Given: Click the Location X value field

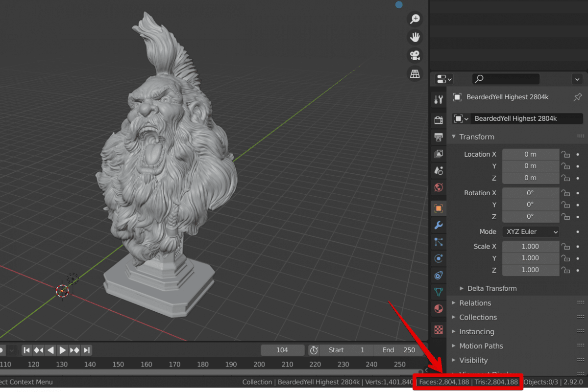Looking at the screenshot, I should point(531,154).
